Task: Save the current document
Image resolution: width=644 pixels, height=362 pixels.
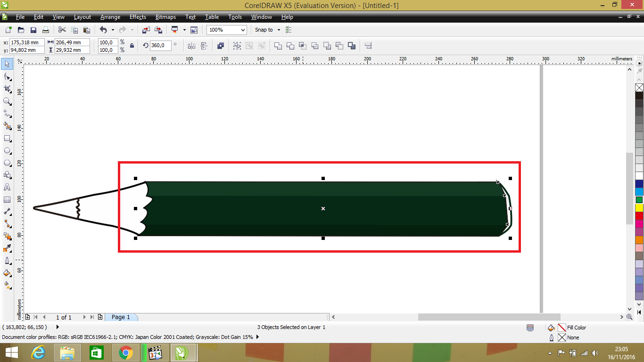Action: tap(33, 29)
